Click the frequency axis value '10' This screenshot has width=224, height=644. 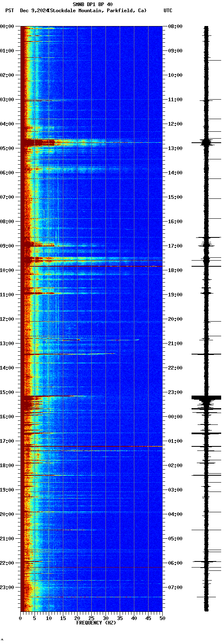(x=49, y=618)
